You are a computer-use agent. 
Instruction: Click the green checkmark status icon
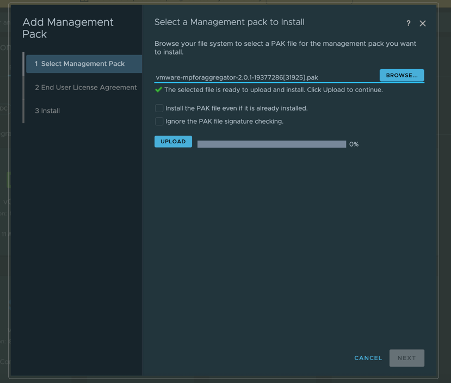click(159, 90)
